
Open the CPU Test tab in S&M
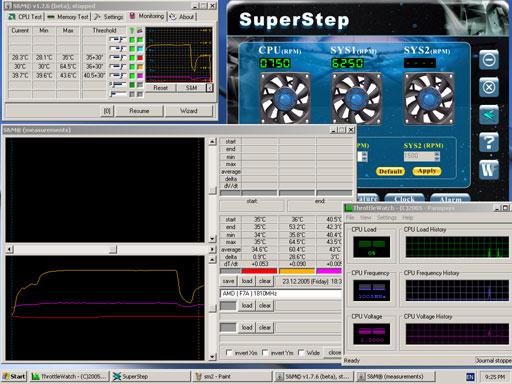pyautogui.click(x=25, y=16)
